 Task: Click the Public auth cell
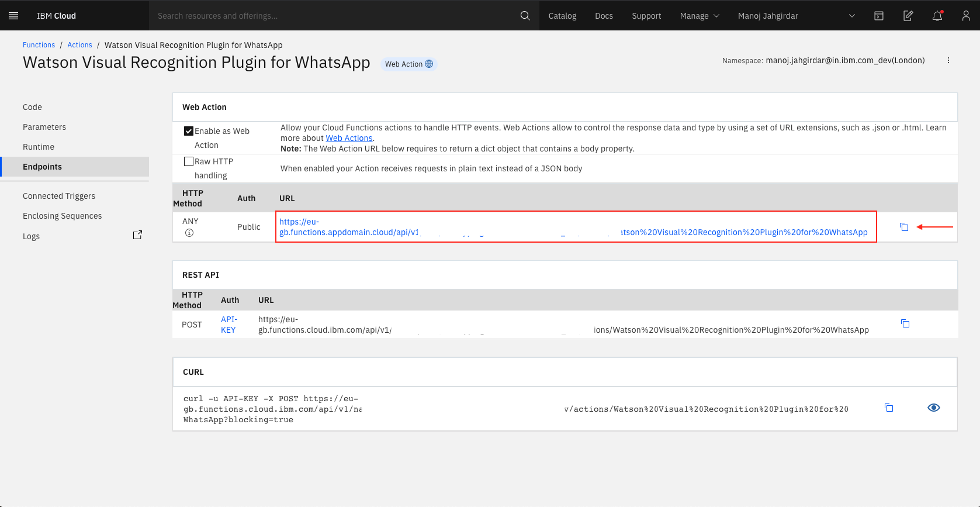click(x=249, y=227)
